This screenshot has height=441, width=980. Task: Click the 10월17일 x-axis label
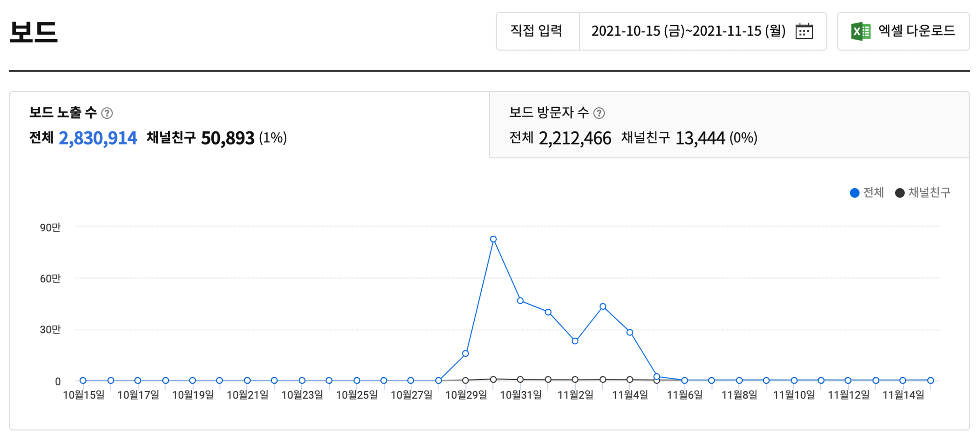click(x=138, y=395)
